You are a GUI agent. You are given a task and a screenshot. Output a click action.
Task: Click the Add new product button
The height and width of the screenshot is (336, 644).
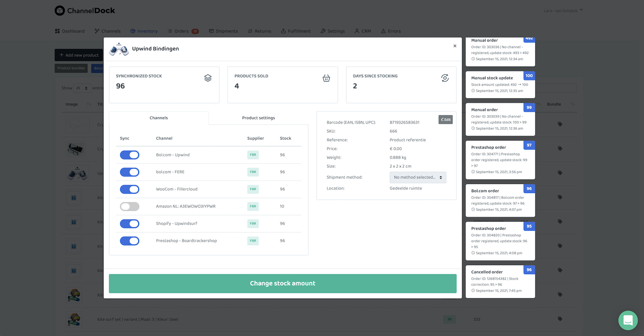79,55
